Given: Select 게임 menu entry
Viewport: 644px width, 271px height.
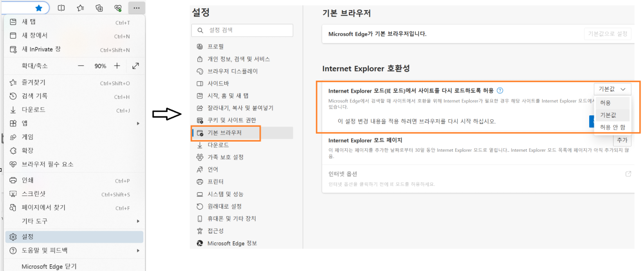Looking at the screenshot, I should point(74,137).
